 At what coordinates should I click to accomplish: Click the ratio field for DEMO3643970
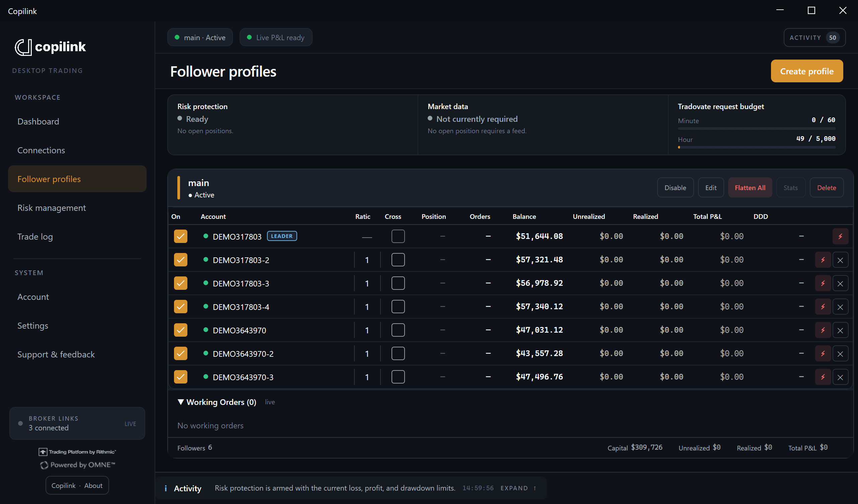click(367, 330)
